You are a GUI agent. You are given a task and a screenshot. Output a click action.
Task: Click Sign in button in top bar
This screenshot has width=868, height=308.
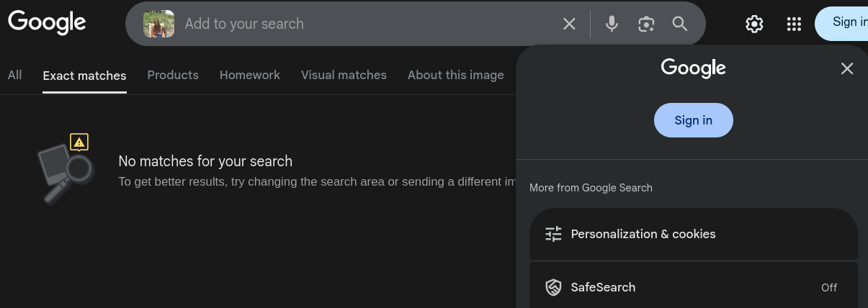tap(841, 23)
